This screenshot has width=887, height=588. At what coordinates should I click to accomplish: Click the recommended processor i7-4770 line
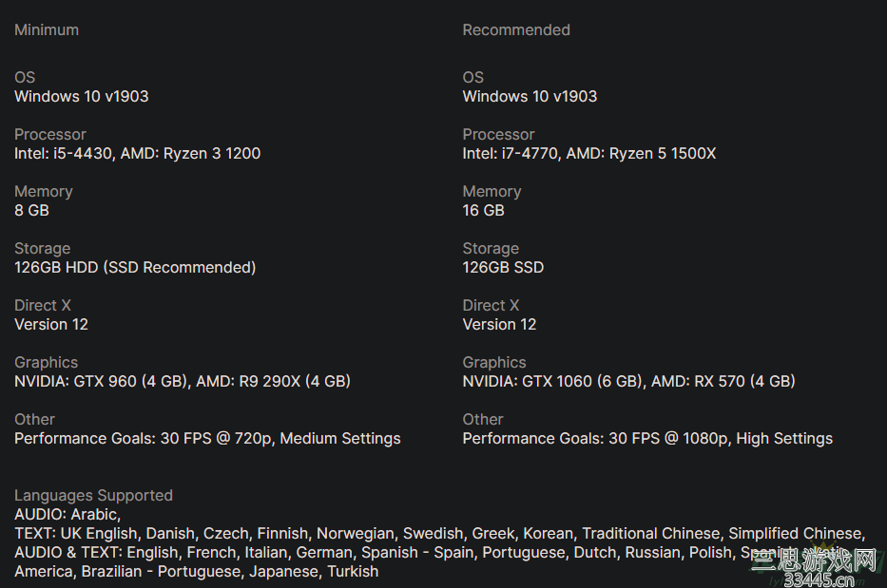click(588, 153)
